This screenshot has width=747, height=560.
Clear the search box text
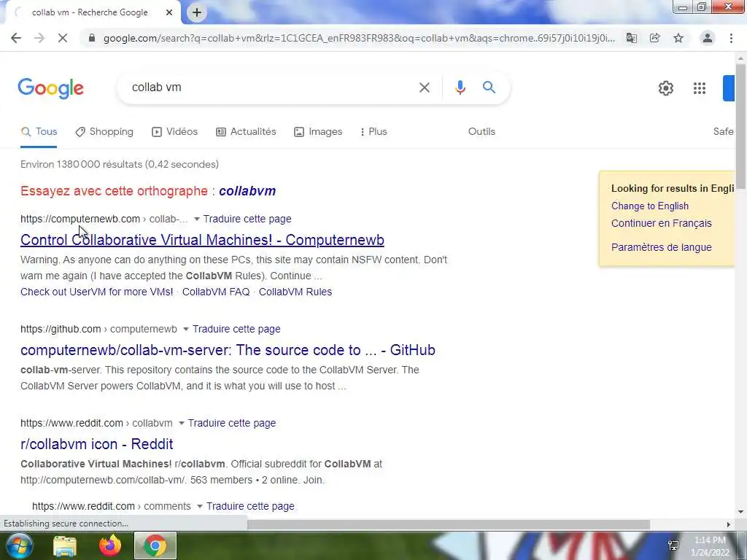(425, 87)
